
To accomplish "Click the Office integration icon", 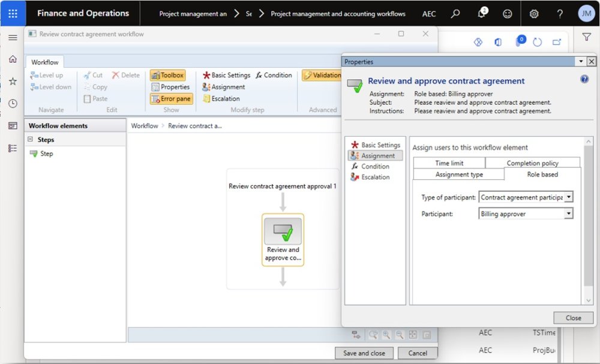I will click(498, 42).
